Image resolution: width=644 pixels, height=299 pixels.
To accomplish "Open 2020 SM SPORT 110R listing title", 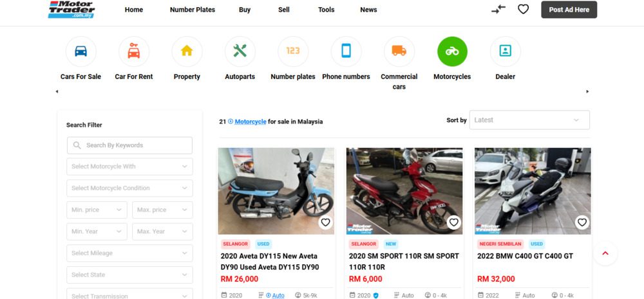I will [404, 262].
